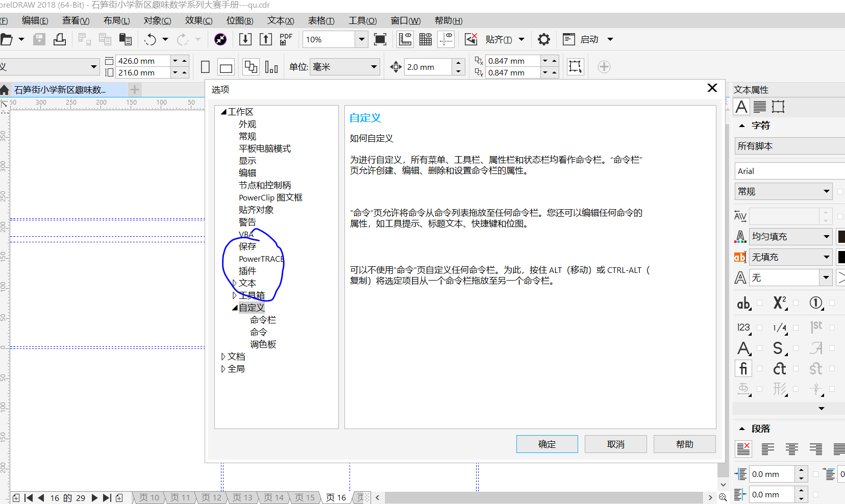Image resolution: width=845 pixels, height=504 pixels.
Task: Click the purple circular icon in the standard toolbar
Action: click(x=220, y=39)
